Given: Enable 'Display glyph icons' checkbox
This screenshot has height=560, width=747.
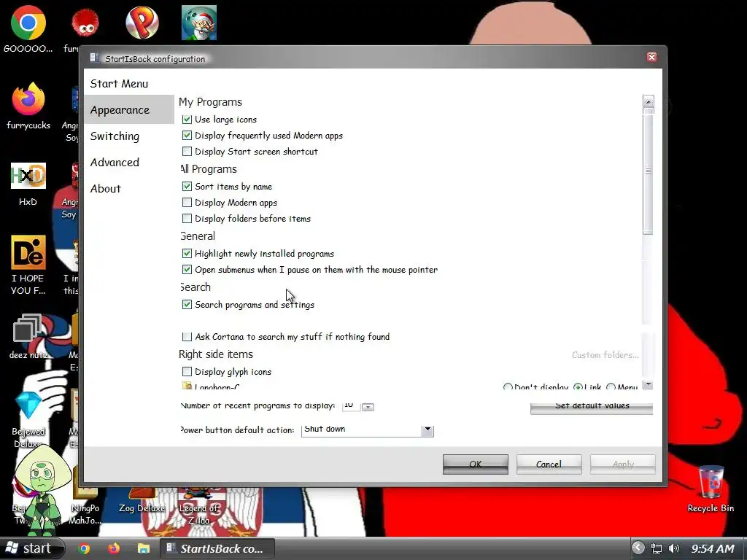Looking at the screenshot, I should tap(187, 371).
